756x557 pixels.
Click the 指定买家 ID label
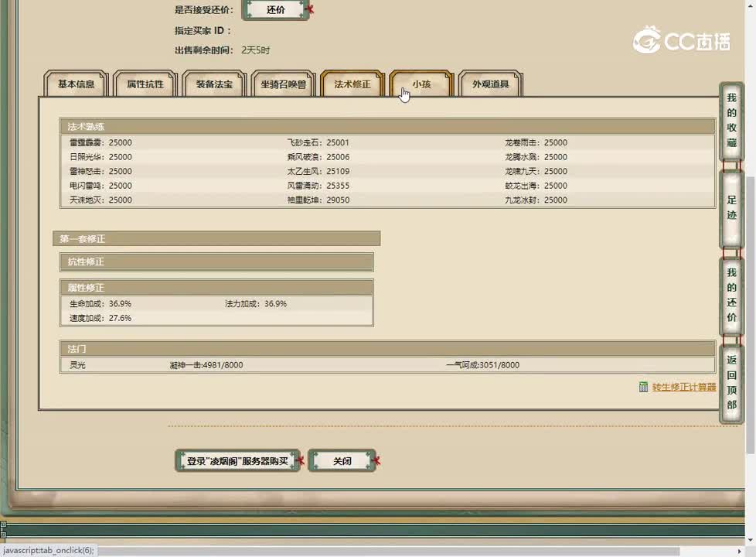pos(203,30)
